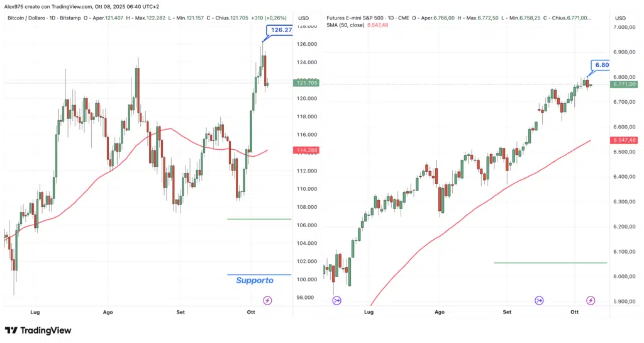Screen dimensions: 644x343
Task: Open USD currency selector on S&P chart
Action: (x=620, y=18)
